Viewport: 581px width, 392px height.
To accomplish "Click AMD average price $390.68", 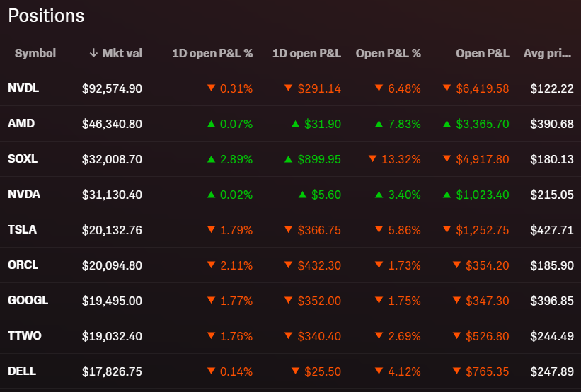I will click(552, 124).
